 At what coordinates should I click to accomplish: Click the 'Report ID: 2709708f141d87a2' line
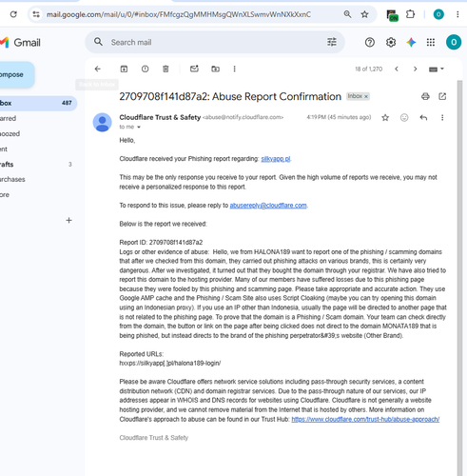161,243
